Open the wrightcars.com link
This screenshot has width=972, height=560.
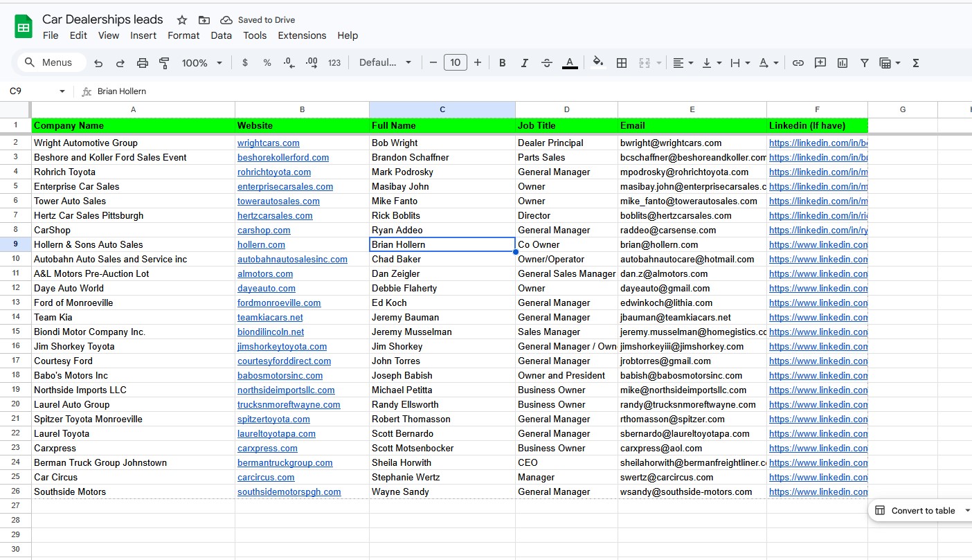click(x=269, y=143)
